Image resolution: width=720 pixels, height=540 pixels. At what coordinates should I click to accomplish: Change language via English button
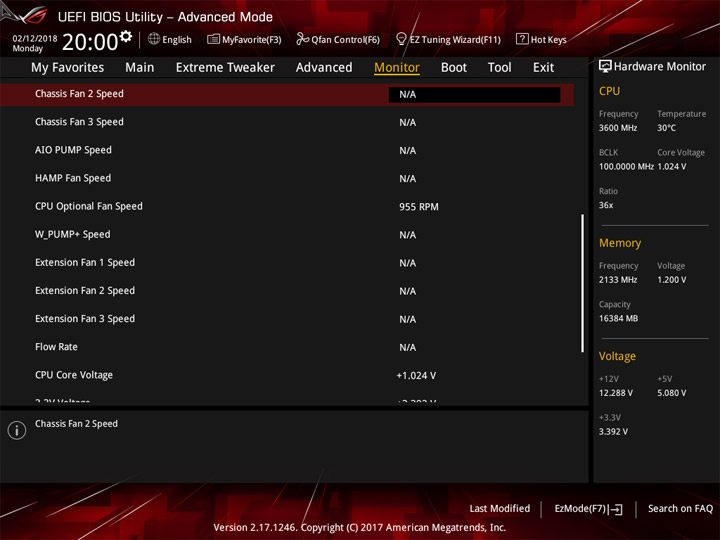click(x=170, y=39)
